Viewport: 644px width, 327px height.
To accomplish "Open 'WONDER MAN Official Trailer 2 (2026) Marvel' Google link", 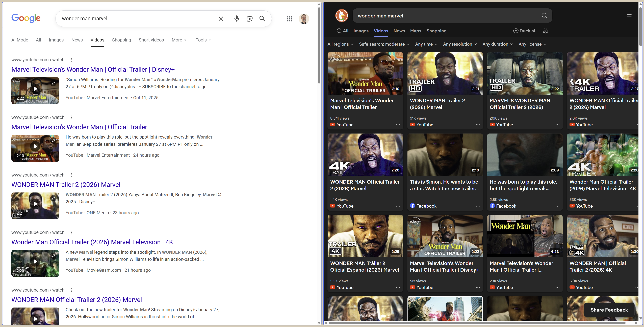I will pyautogui.click(x=76, y=300).
